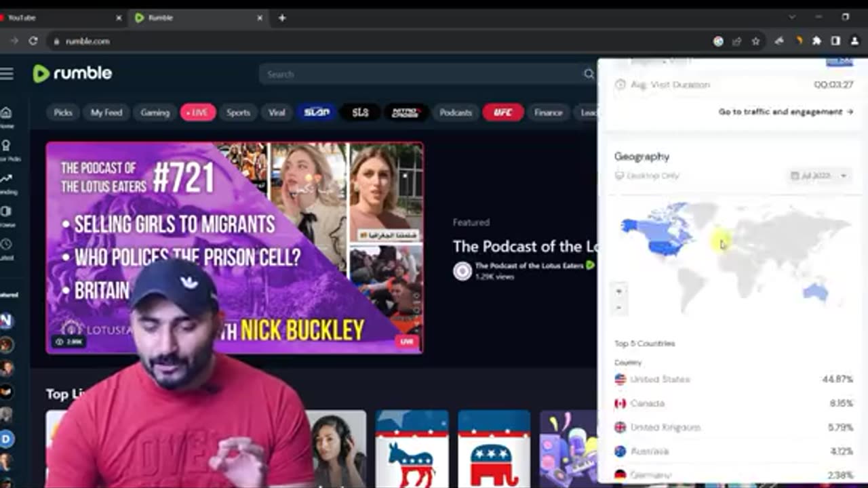Click the Rumble logo
The width and height of the screenshot is (868, 488).
pos(73,74)
